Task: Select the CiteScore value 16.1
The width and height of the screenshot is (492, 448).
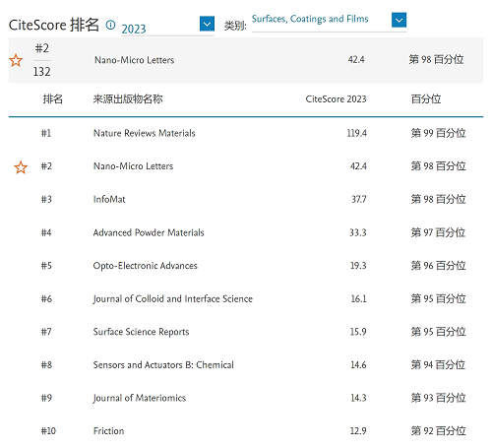Action: tap(358, 298)
